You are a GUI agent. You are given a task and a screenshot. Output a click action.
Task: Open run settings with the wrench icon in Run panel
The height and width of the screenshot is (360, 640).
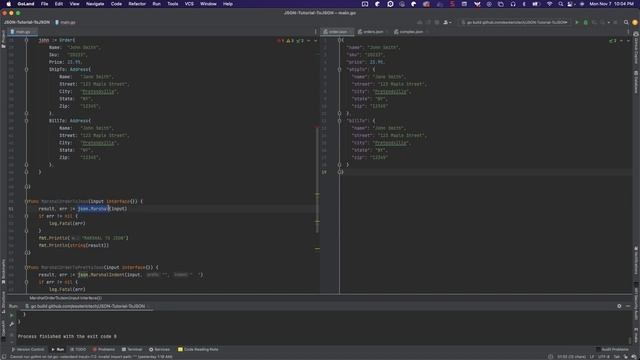click(x=11, y=324)
